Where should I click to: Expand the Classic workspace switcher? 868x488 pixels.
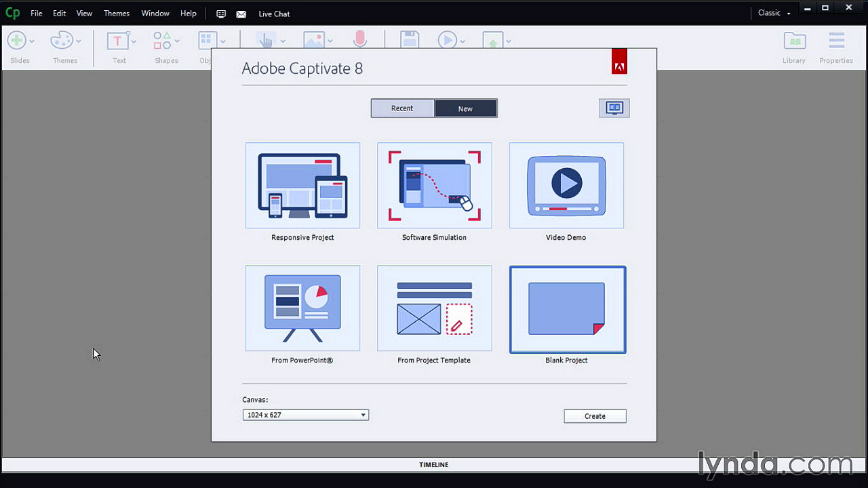(x=774, y=13)
